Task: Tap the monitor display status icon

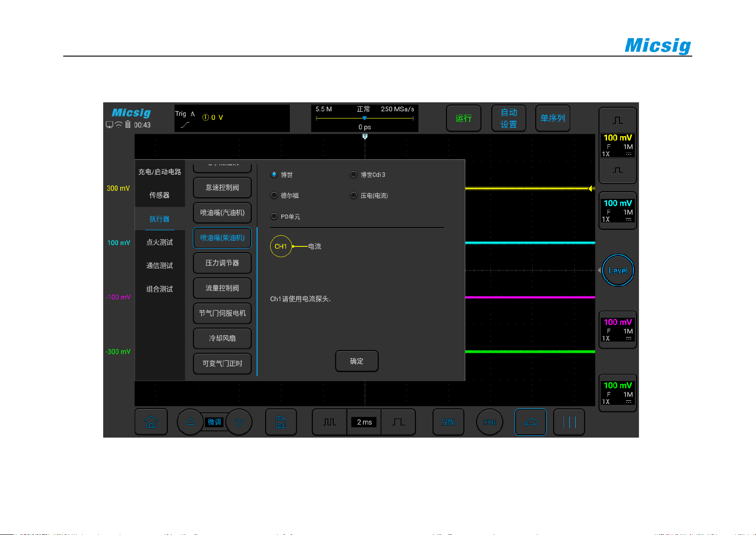Action: tap(109, 125)
